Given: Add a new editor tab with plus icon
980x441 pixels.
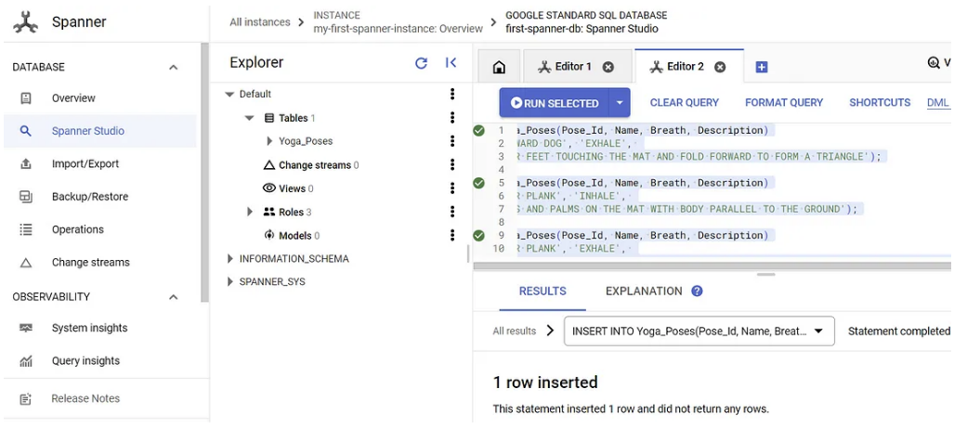Looking at the screenshot, I should click(762, 67).
